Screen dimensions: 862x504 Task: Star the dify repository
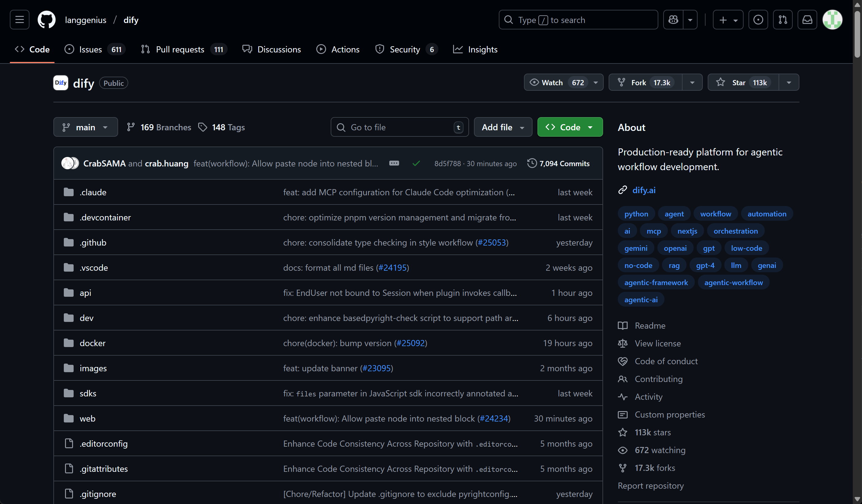[743, 82]
